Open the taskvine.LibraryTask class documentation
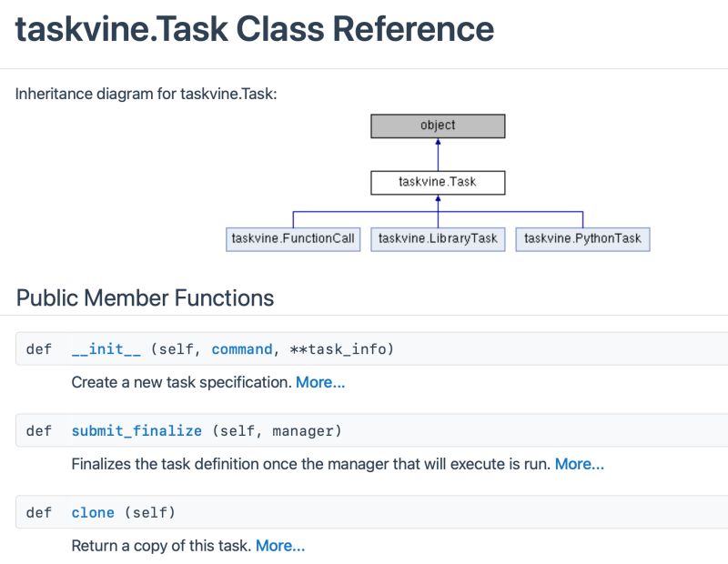 tap(438, 238)
